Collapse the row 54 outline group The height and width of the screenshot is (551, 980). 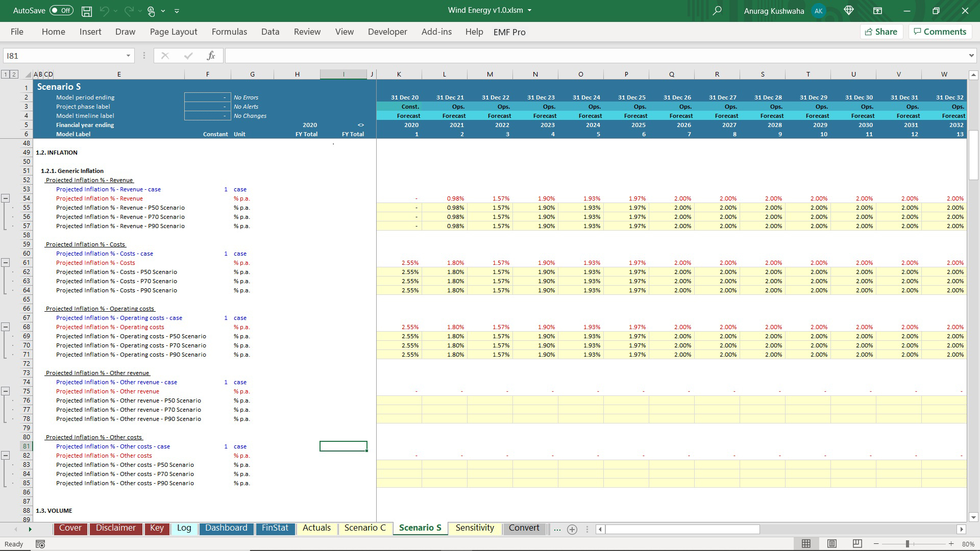6,198
